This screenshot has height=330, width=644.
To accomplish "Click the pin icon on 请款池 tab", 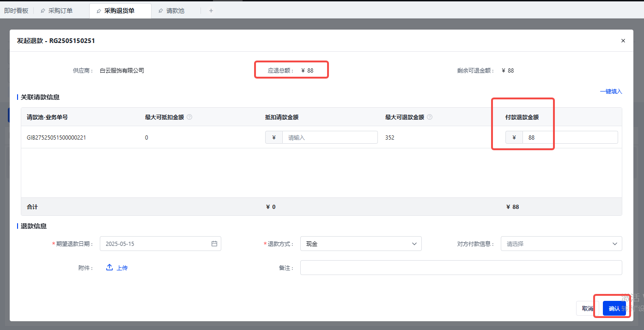I will (160, 11).
